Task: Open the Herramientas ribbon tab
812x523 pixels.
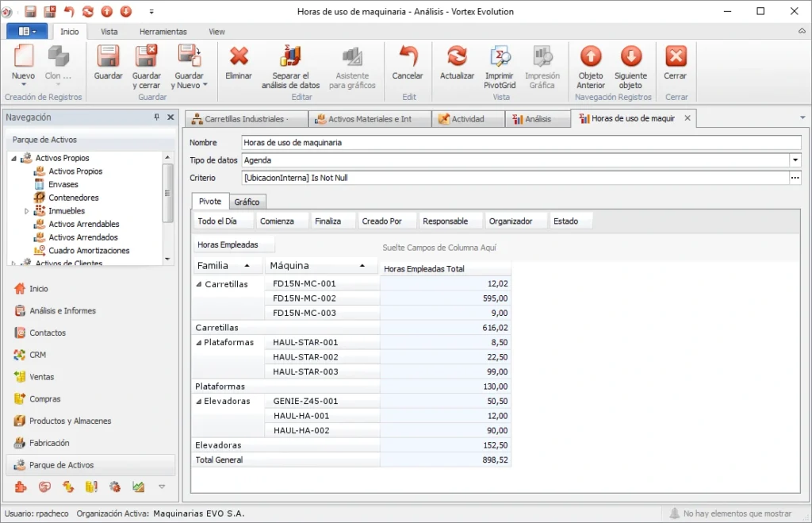Action: click(163, 32)
